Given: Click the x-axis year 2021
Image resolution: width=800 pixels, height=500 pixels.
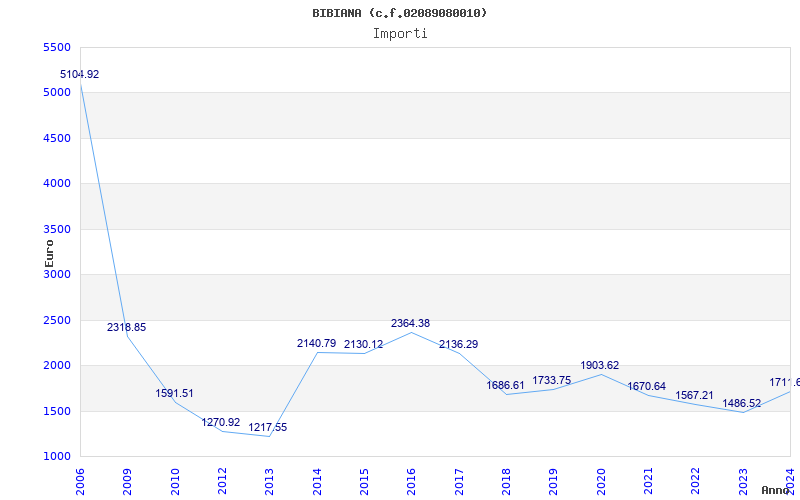Looking at the screenshot, I should 648,481.
